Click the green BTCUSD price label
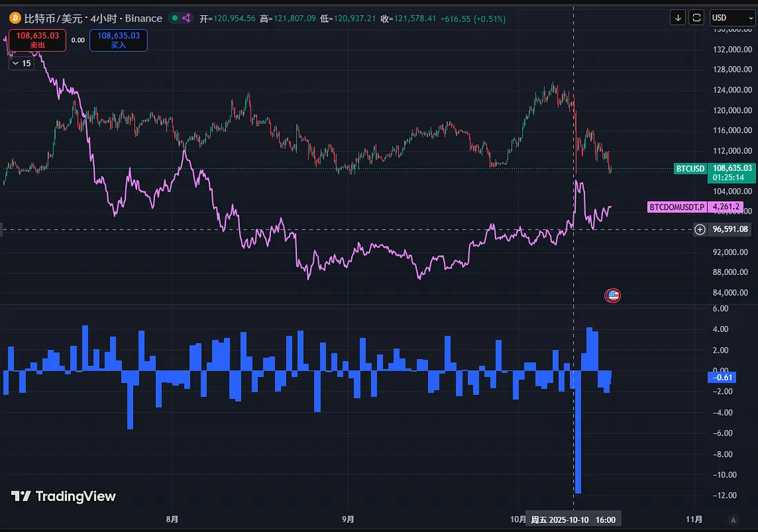Image resolution: width=758 pixels, height=532 pixels. 690,169
